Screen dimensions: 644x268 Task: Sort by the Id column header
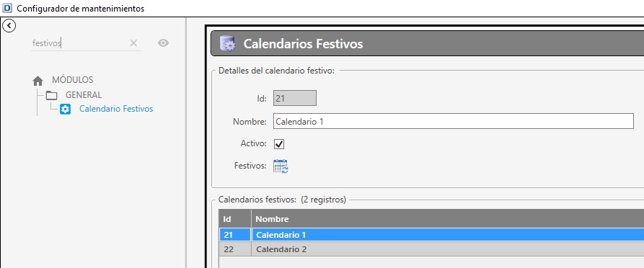point(235,219)
